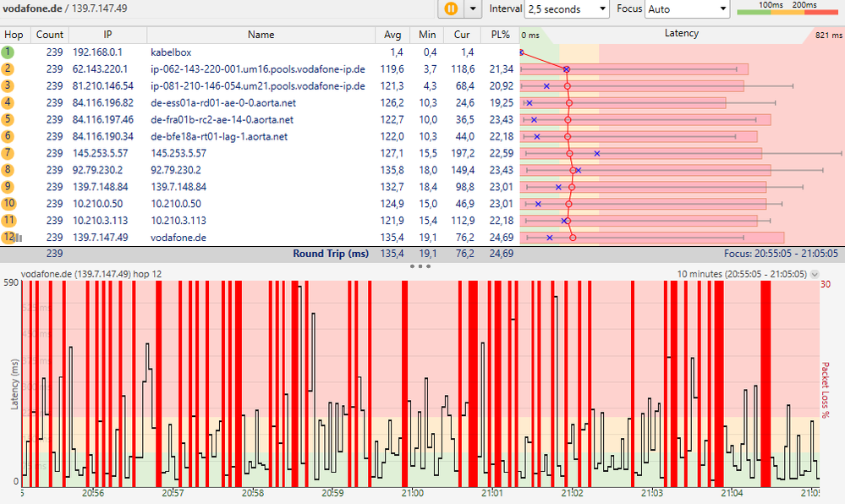Screen dimensions: 845x504
Task: Open the dropdown arrow beside the pause button
Action: coord(473,8)
